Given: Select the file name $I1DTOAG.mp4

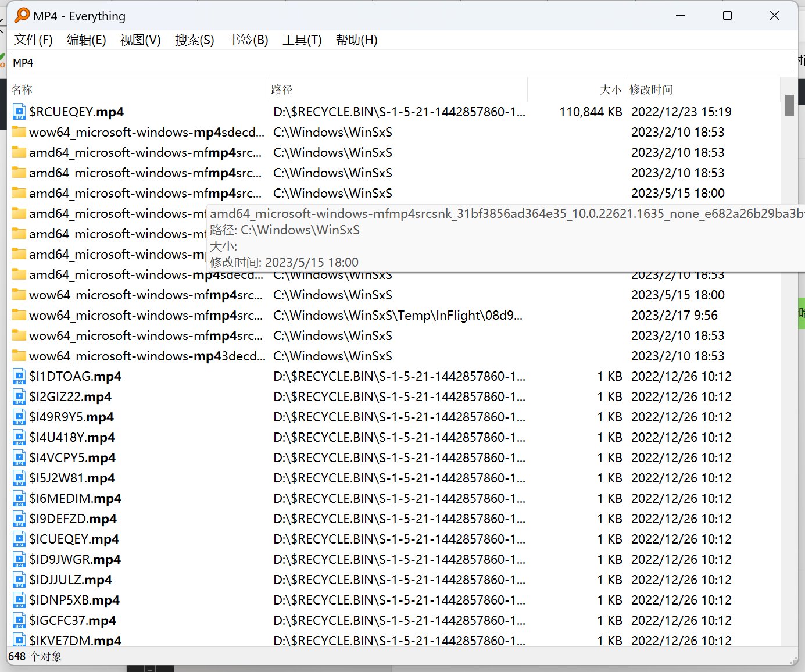Looking at the screenshot, I should 76,376.
